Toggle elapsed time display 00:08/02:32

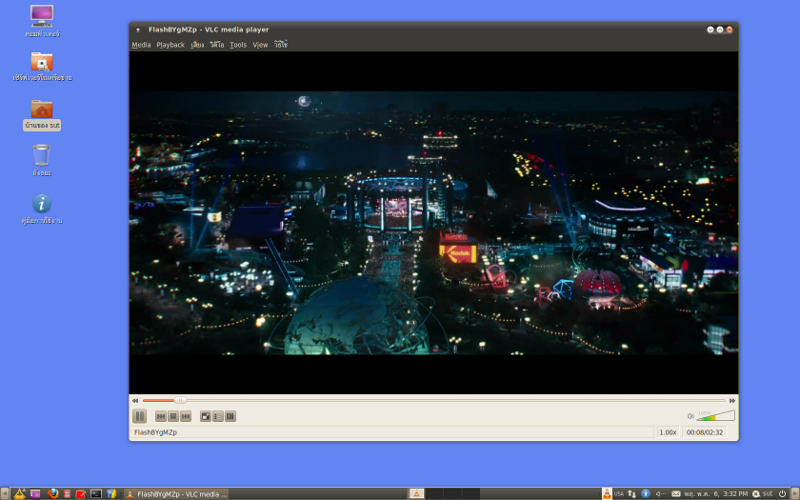point(705,432)
